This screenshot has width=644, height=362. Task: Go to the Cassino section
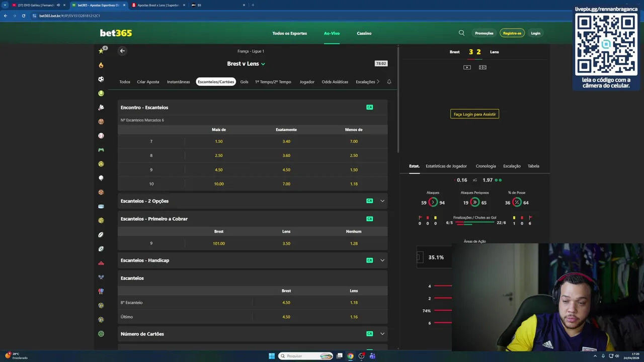click(x=364, y=33)
